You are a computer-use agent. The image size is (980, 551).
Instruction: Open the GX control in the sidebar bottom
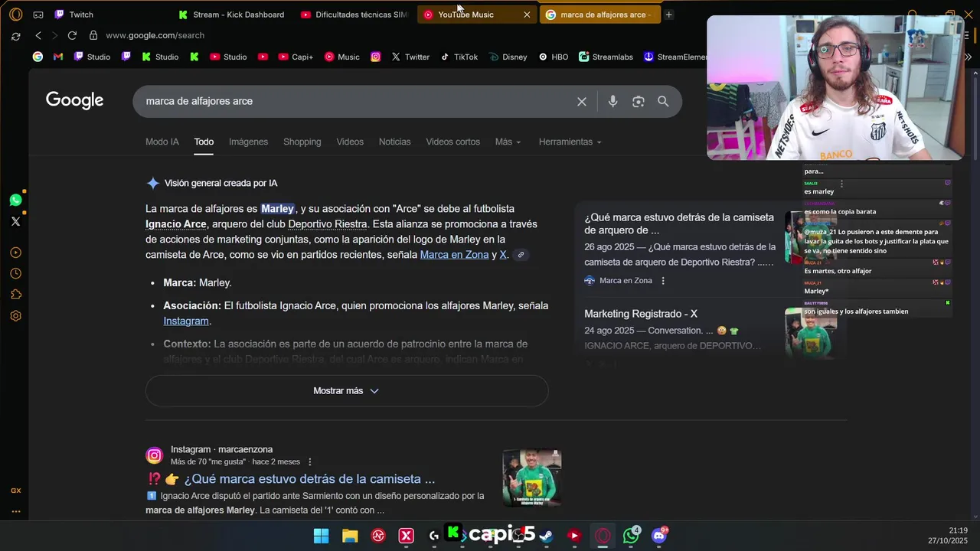[15, 491]
